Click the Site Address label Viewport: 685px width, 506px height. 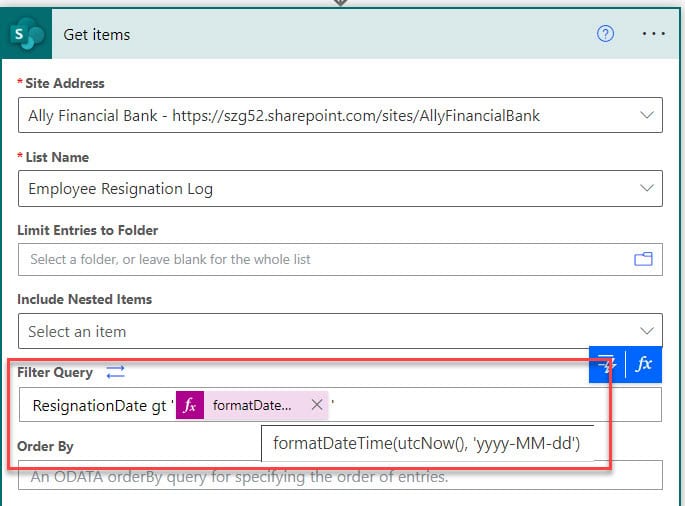point(65,83)
